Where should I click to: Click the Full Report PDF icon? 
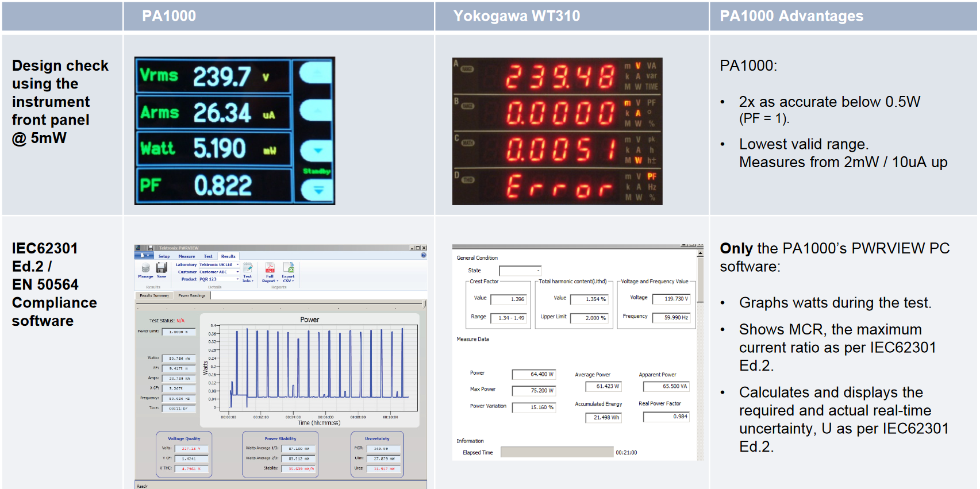pos(270,268)
